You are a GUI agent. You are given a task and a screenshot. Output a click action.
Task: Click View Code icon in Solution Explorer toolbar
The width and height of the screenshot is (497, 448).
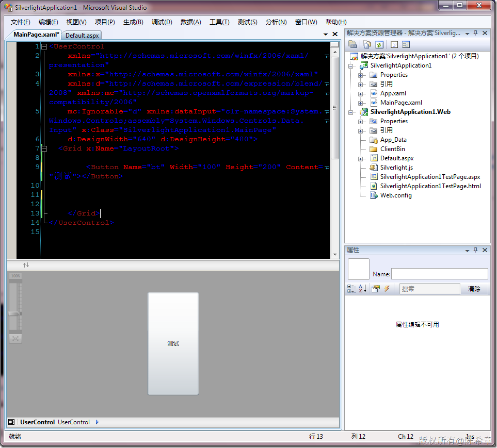[x=394, y=44]
